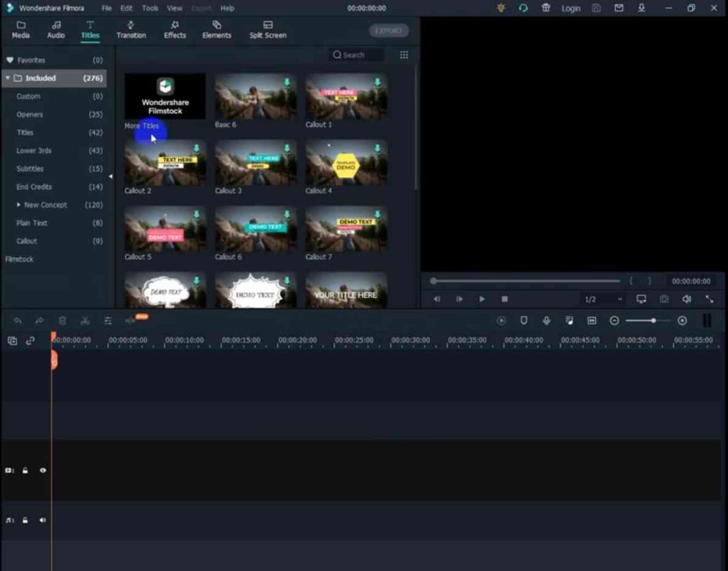
Task: Select the Basic 6 title thumbnail
Action: click(x=255, y=96)
